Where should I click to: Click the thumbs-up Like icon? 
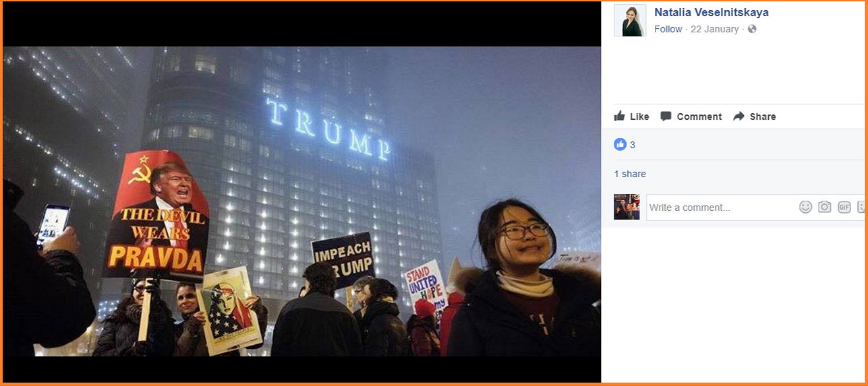pyautogui.click(x=619, y=116)
